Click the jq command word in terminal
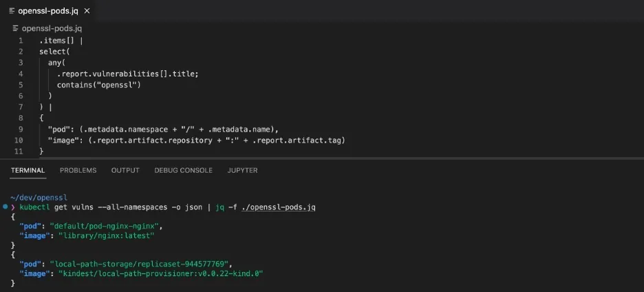 (x=219, y=207)
